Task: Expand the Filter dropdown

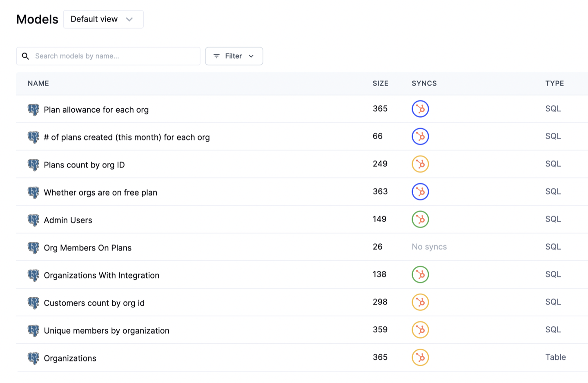Action: tap(234, 56)
